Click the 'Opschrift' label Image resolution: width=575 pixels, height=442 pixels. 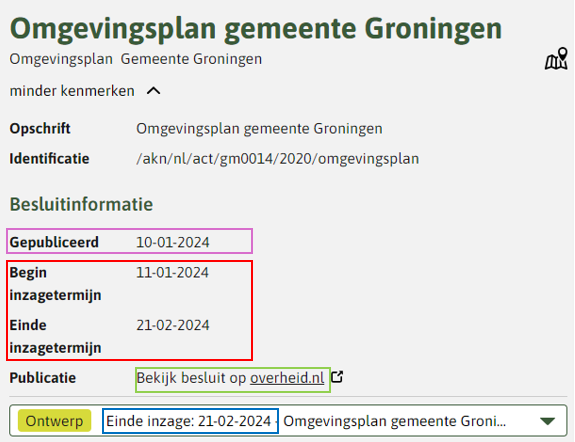click(x=40, y=129)
